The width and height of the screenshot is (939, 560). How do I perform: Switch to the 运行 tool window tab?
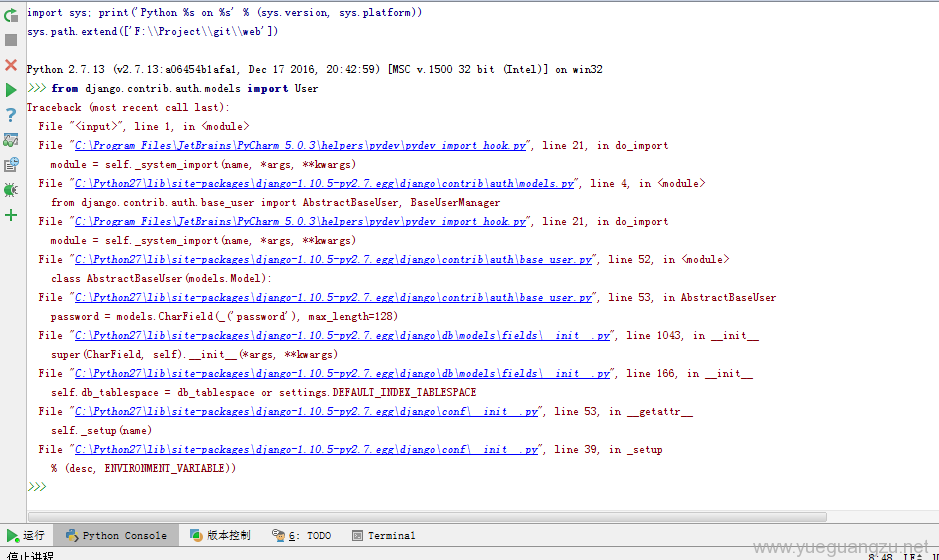(x=26, y=535)
